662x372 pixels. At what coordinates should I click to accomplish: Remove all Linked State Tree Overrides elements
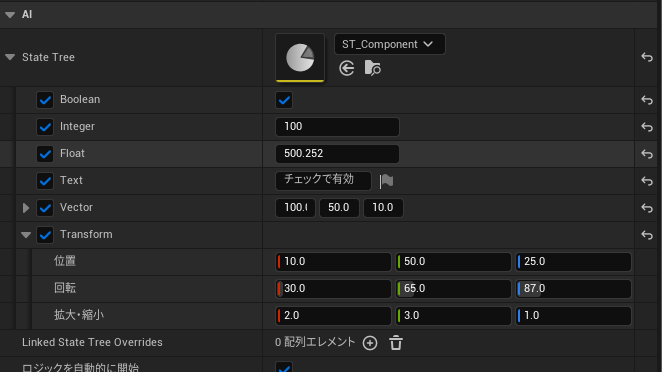click(x=396, y=343)
